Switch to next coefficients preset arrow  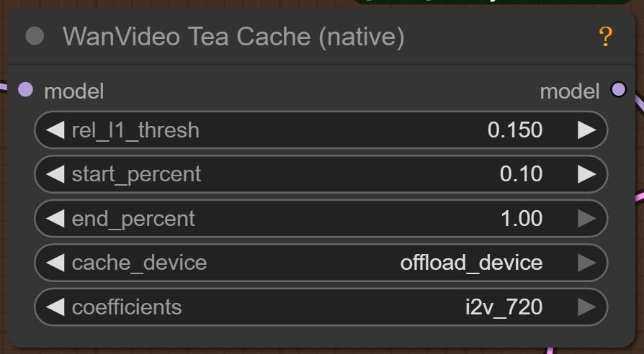(x=586, y=307)
